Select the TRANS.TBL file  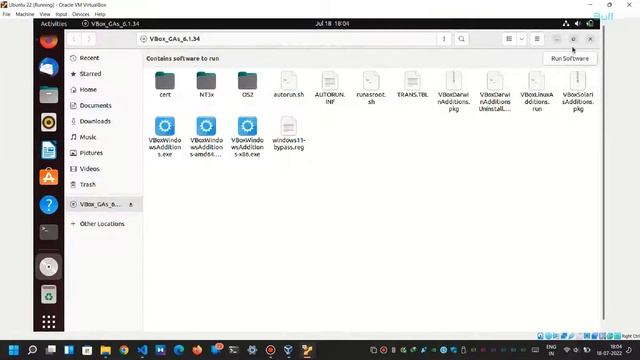[x=412, y=84]
